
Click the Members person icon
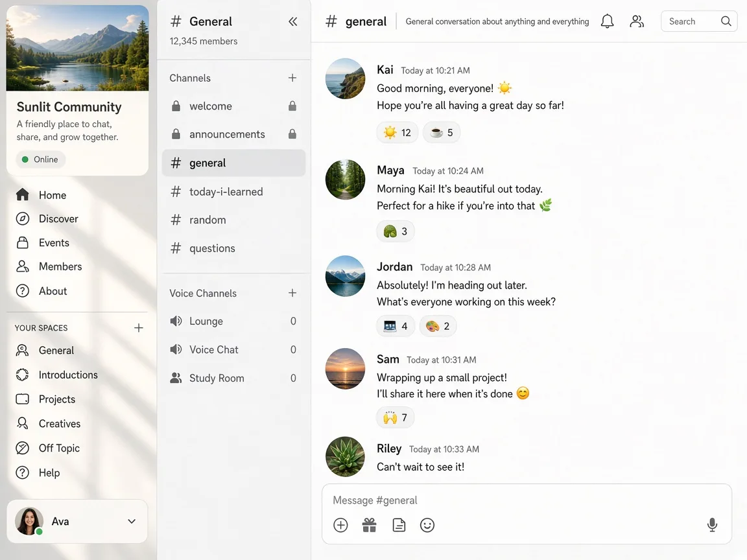(23, 266)
